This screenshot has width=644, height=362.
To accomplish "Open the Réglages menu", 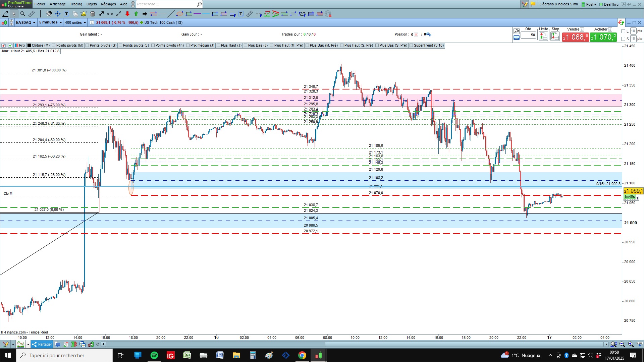I will click(x=108, y=4).
